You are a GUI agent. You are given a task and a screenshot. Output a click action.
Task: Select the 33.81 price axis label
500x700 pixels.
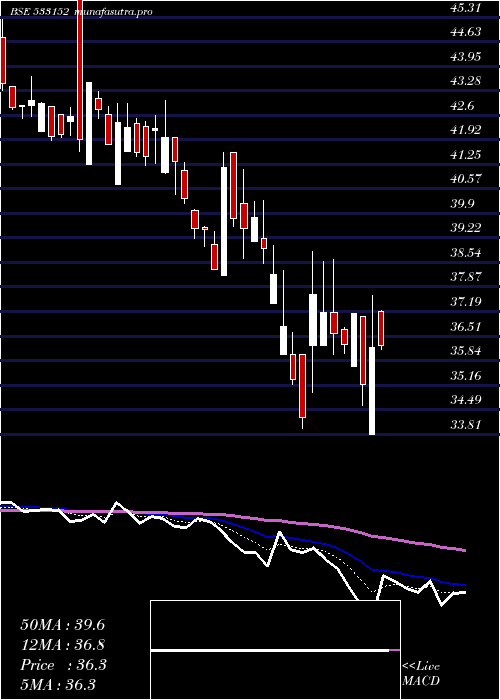coord(466,425)
